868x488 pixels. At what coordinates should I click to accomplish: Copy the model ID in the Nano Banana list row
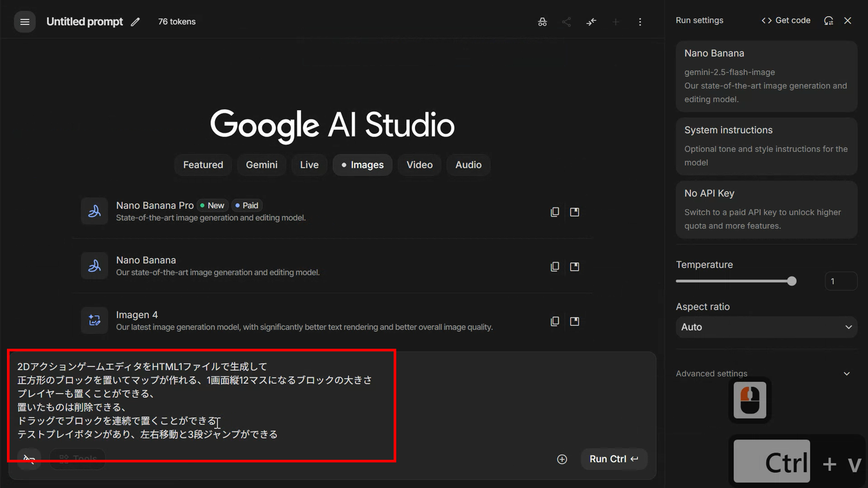[x=555, y=267]
